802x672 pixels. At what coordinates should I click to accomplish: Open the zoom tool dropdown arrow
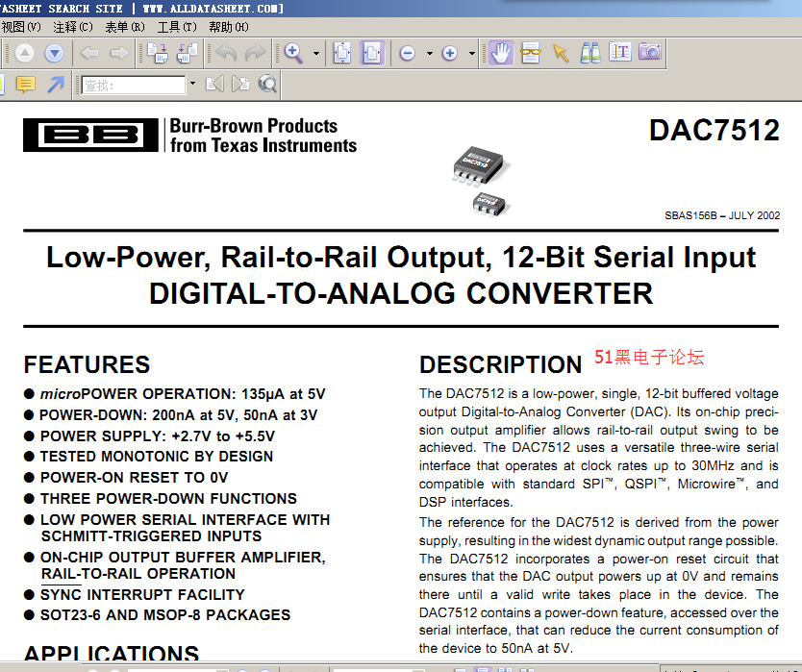[316, 53]
